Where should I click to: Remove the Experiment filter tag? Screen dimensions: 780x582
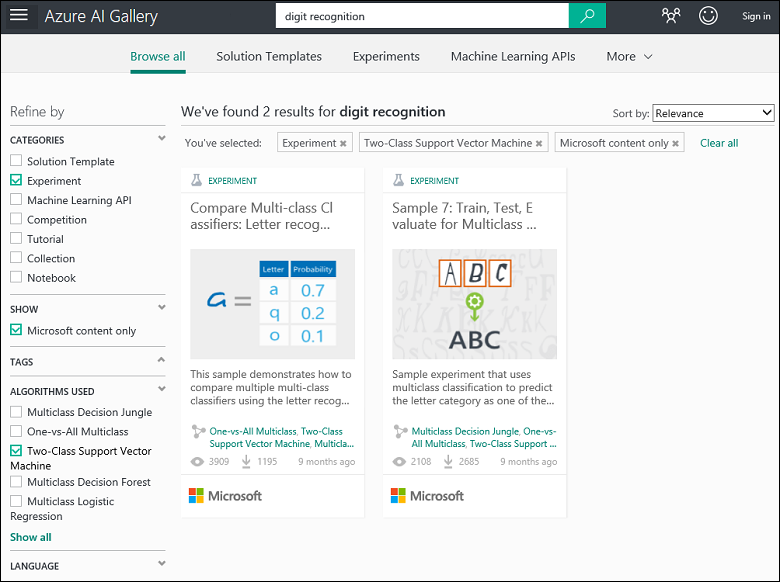pos(343,143)
